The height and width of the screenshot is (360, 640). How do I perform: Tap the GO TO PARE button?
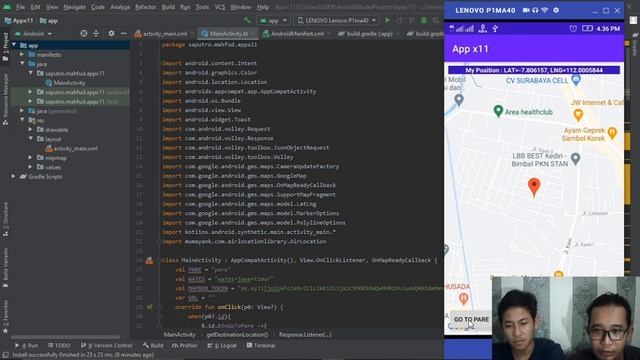click(x=471, y=319)
